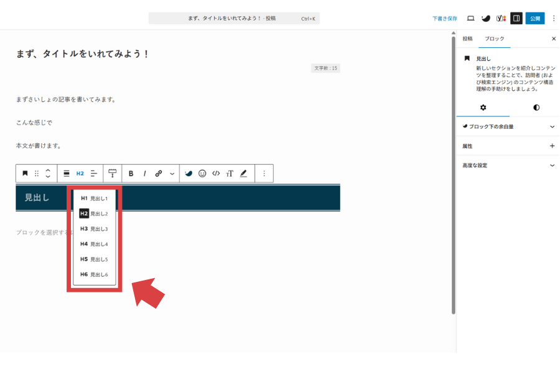Viewport: 560px width, 392px height.
Task: Open the more rich text controls chevron
Action: pos(172,174)
